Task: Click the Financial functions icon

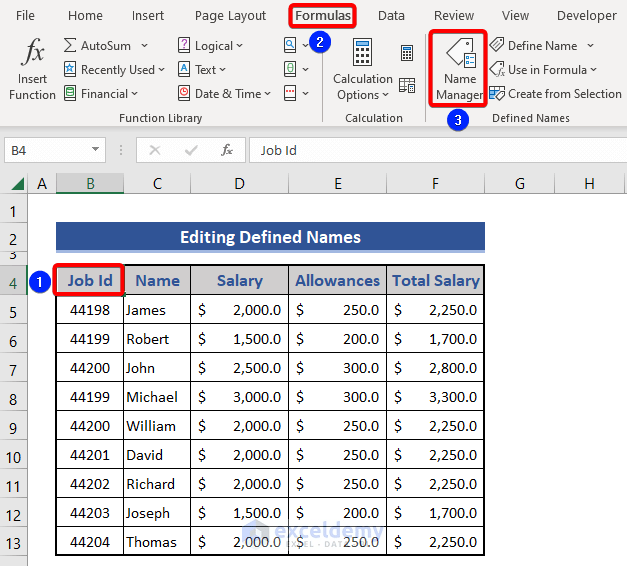Action: click(x=70, y=93)
